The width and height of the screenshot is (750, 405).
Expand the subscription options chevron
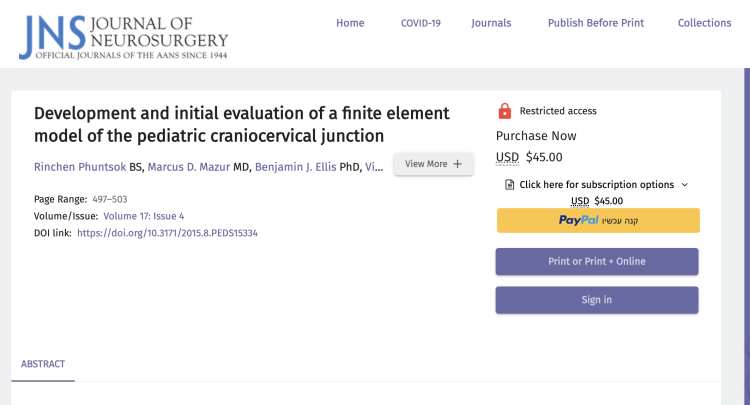(684, 185)
